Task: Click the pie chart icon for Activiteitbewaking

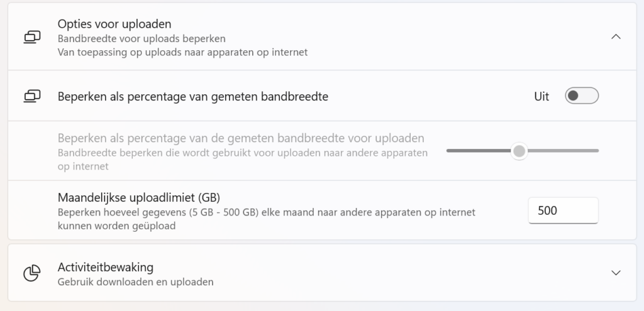Action: (x=32, y=273)
